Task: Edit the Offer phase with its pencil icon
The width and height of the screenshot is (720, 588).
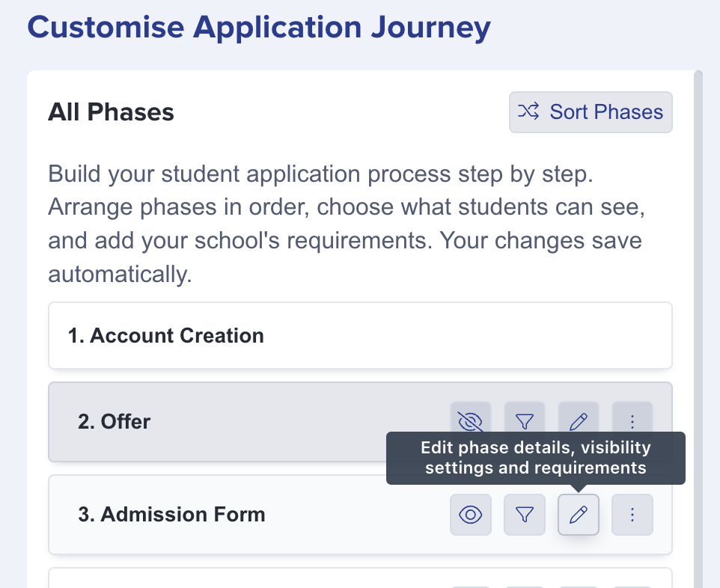Action: (579, 417)
